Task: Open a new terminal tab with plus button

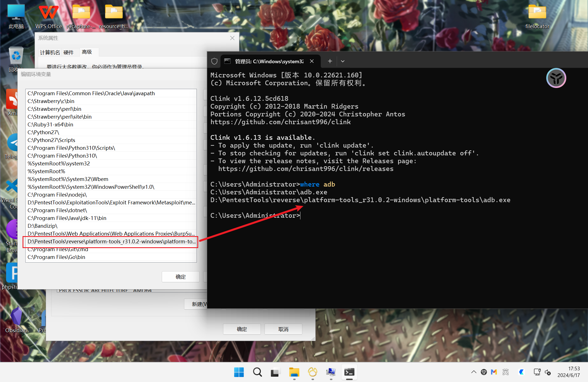Action: pos(330,61)
